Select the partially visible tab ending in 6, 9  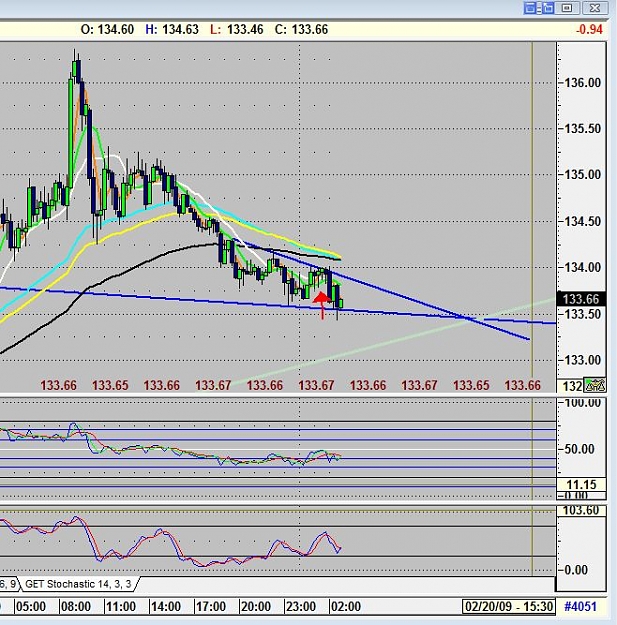pyautogui.click(x=8, y=584)
